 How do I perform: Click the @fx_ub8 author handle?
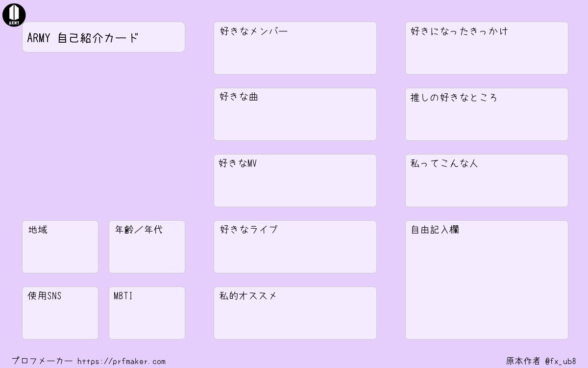[x=561, y=361]
